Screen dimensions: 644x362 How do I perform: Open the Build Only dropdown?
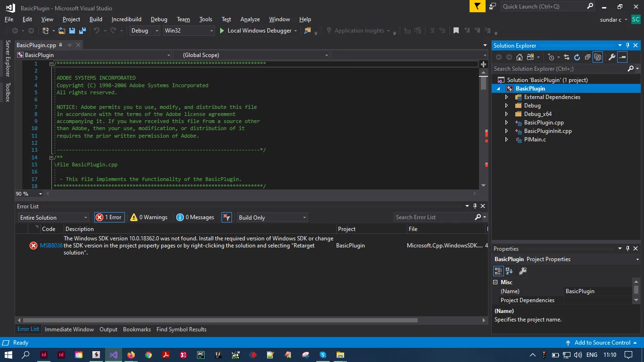tap(272, 217)
